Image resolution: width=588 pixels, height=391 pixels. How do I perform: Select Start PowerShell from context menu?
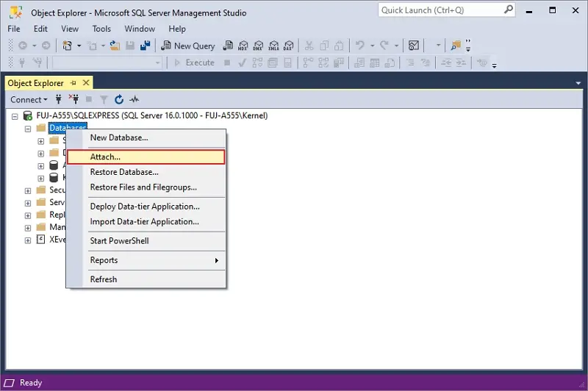click(146, 240)
